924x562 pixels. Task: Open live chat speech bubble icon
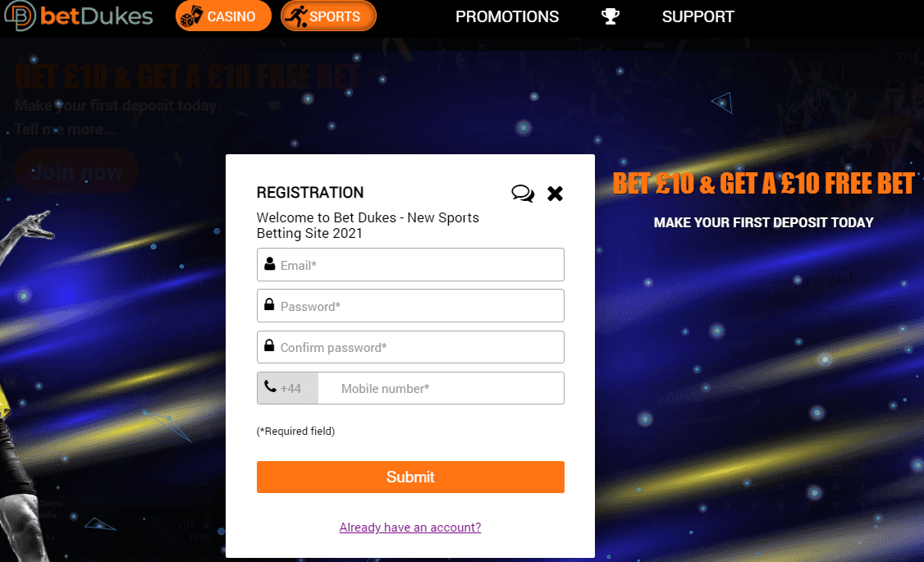523,194
